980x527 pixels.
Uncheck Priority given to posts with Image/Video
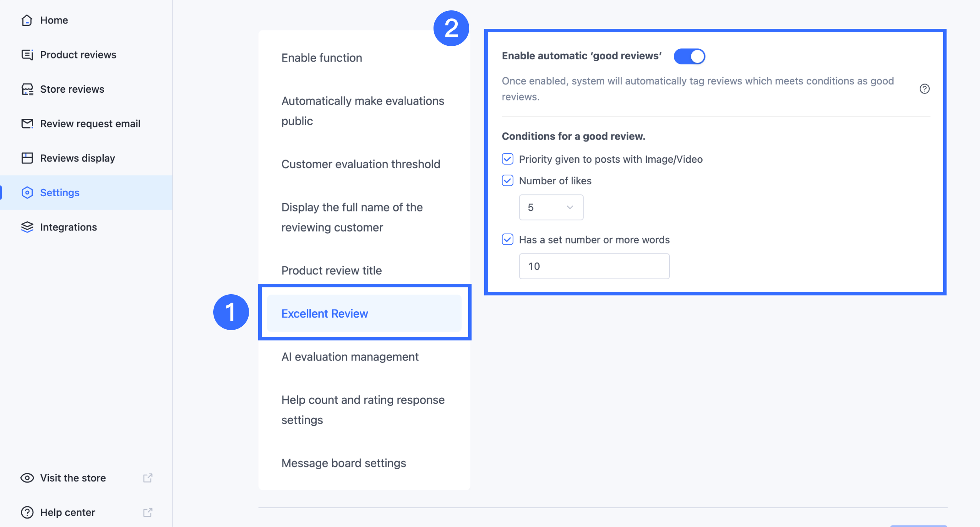click(507, 159)
